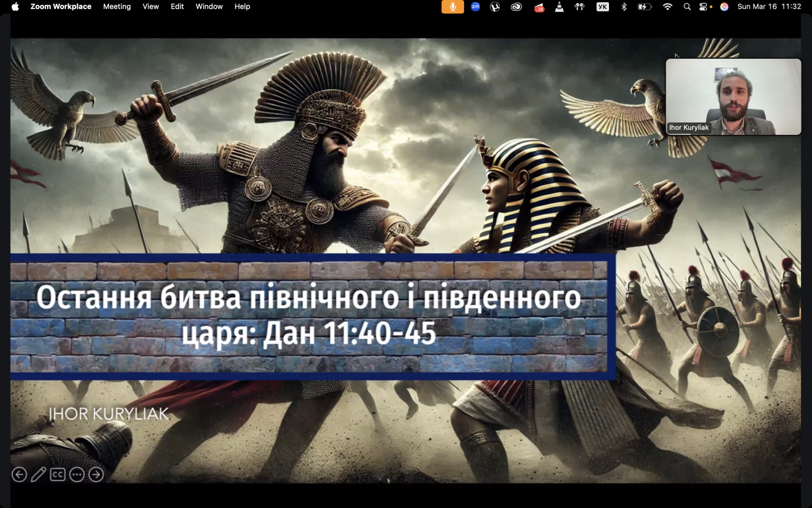Go to the previous slide arrow
Viewport: 812px width, 508px height.
(x=19, y=475)
